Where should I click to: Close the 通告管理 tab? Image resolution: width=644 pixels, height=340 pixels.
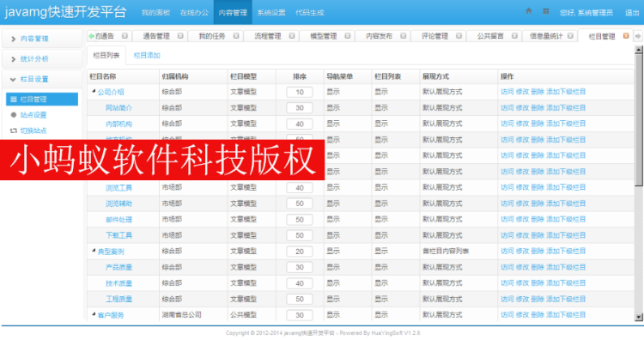click(x=180, y=36)
